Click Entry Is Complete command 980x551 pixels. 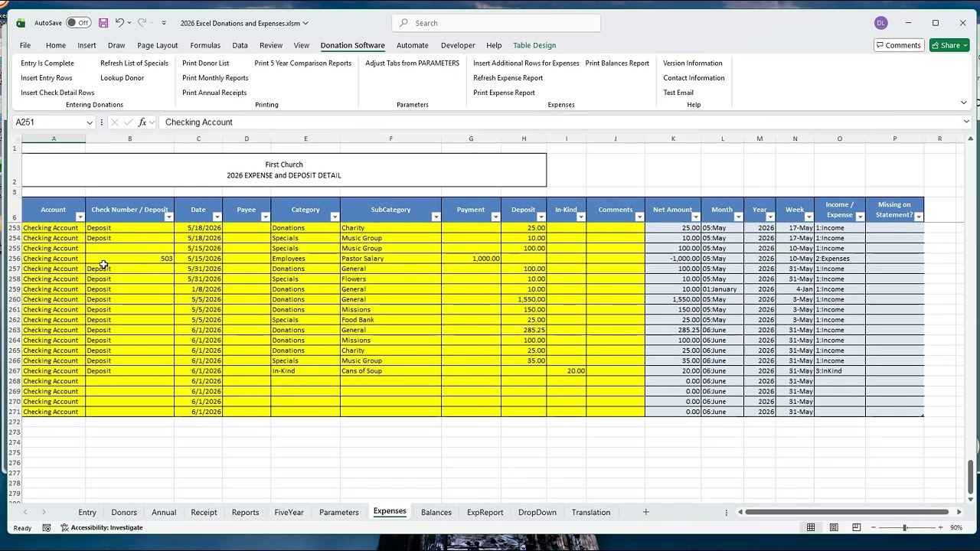(x=47, y=64)
